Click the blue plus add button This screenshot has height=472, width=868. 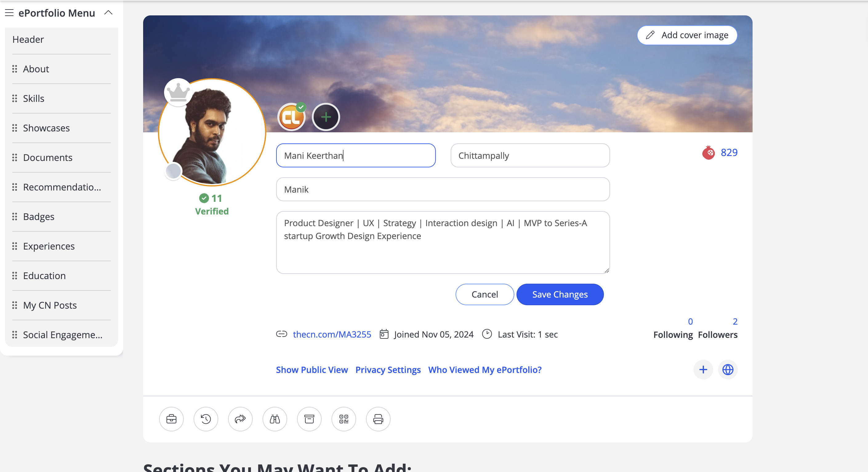pos(703,370)
